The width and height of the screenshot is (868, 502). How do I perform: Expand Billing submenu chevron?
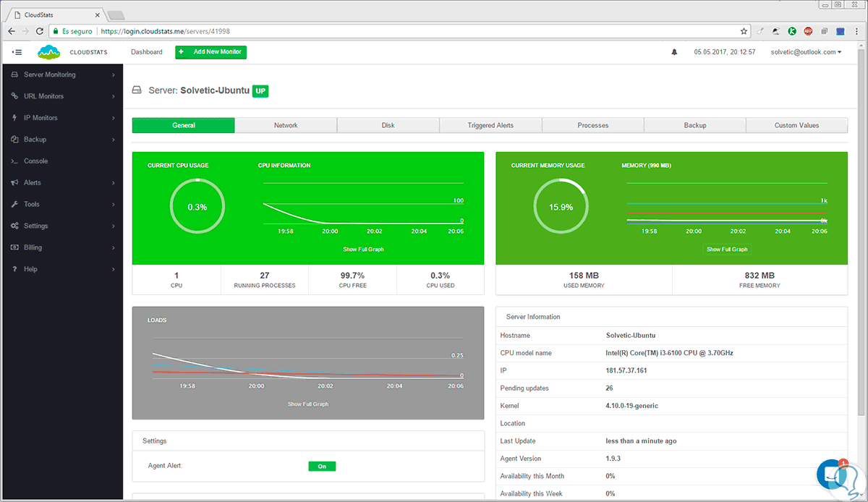(114, 247)
